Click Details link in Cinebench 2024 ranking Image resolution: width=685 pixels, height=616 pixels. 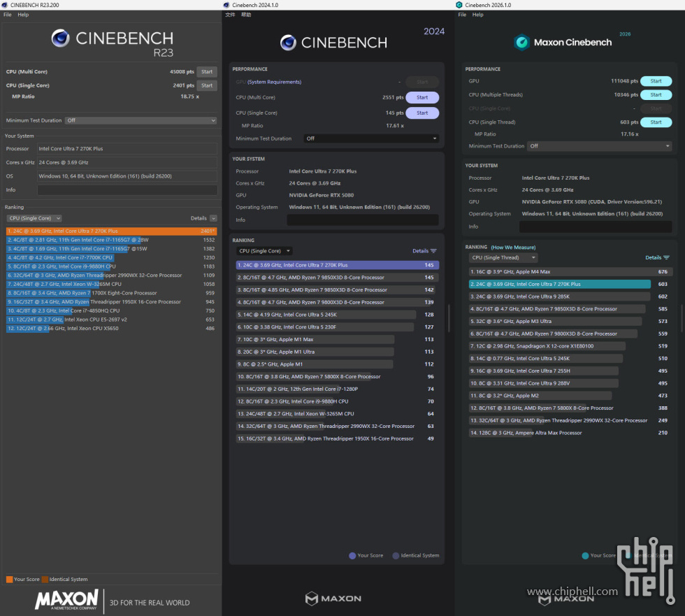[x=420, y=251]
